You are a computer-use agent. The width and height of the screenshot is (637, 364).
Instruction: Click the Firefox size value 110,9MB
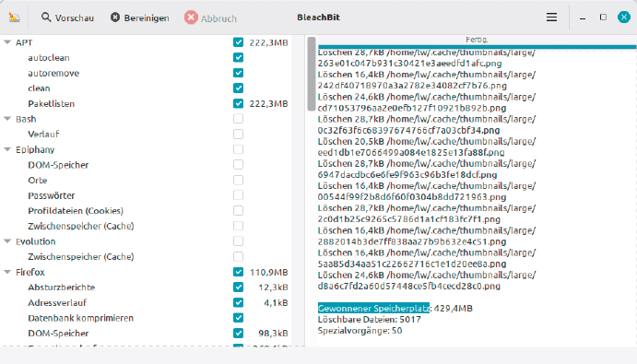tap(268, 272)
